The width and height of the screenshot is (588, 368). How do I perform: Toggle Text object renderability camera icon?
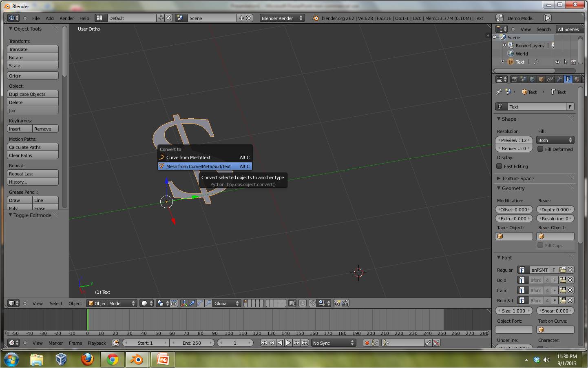573,62
